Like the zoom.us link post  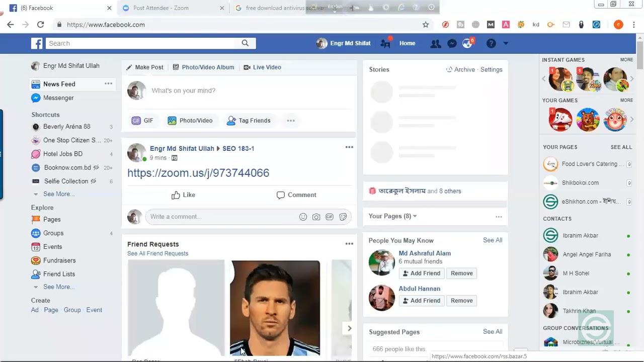183,195
